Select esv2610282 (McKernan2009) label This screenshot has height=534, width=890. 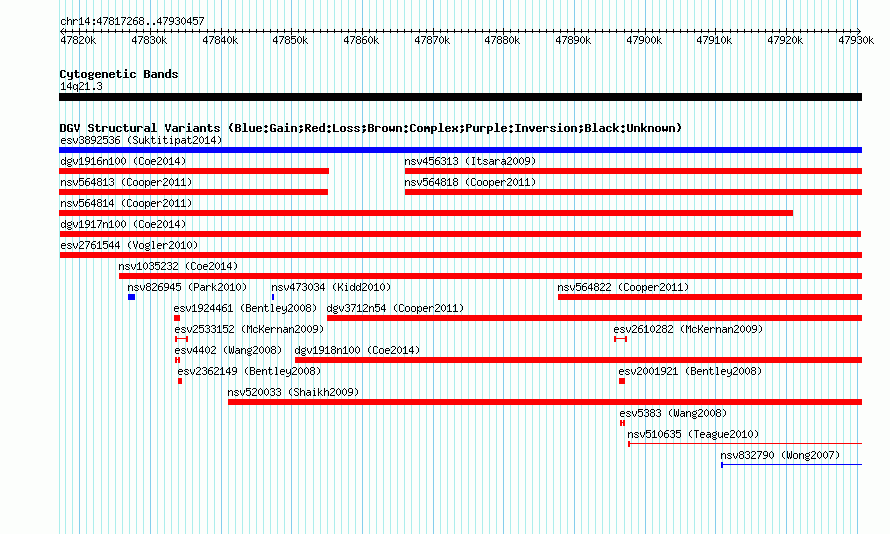tap(688, 329)
